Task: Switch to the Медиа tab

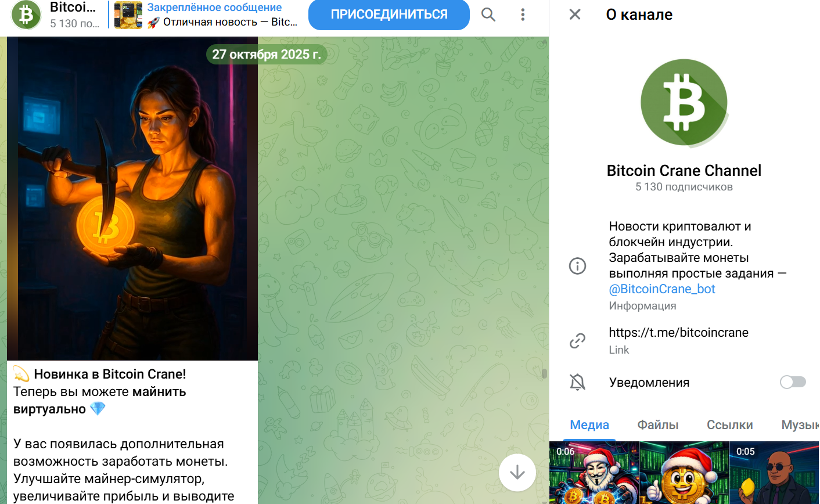Action: pos(589,425)
